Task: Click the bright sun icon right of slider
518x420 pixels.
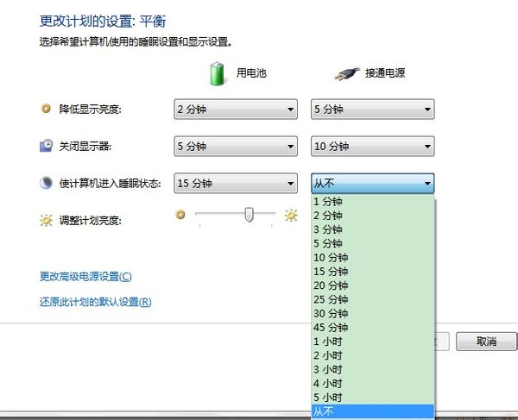Action: click(x=291, y=215)
